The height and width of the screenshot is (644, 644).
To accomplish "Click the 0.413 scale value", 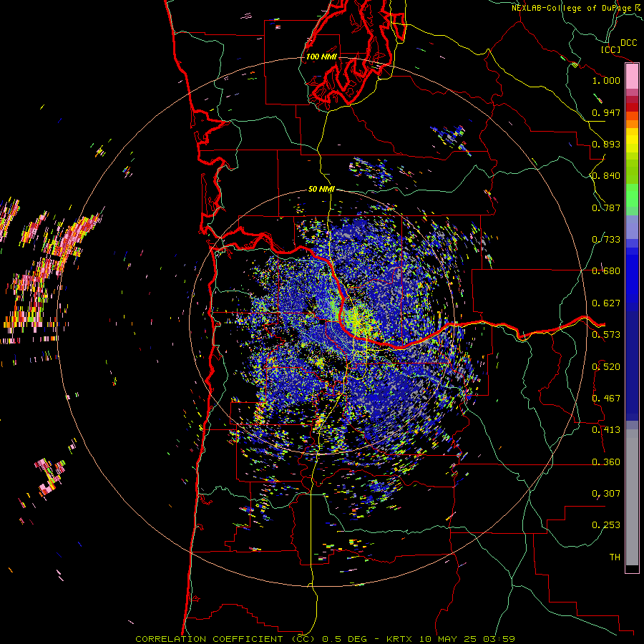I will click(606, 430).
